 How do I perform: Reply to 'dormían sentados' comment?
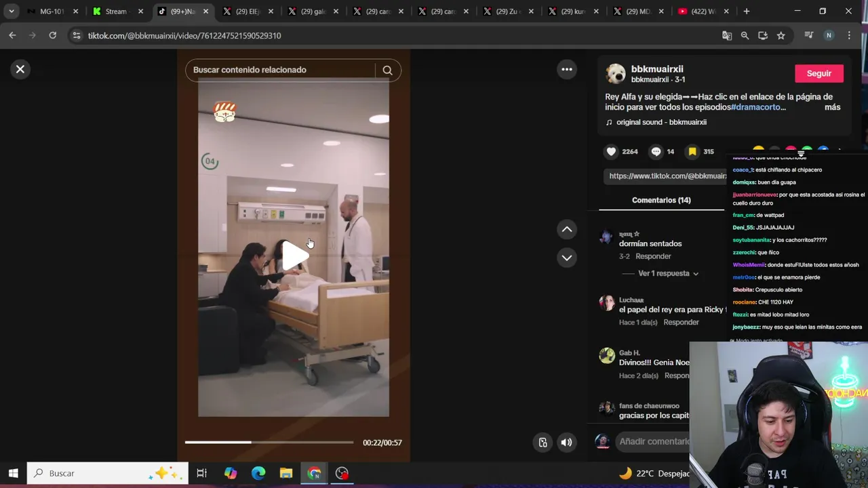click(653, 256)
